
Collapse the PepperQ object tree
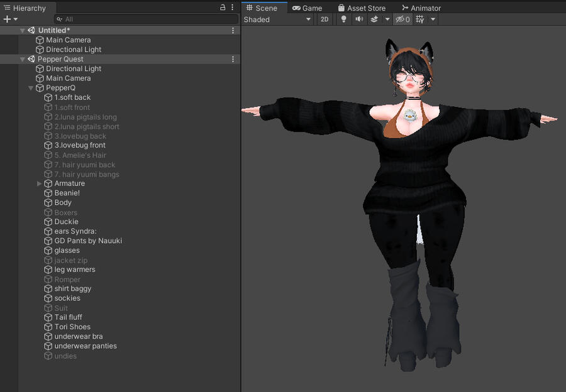click(x=31, y=88)
